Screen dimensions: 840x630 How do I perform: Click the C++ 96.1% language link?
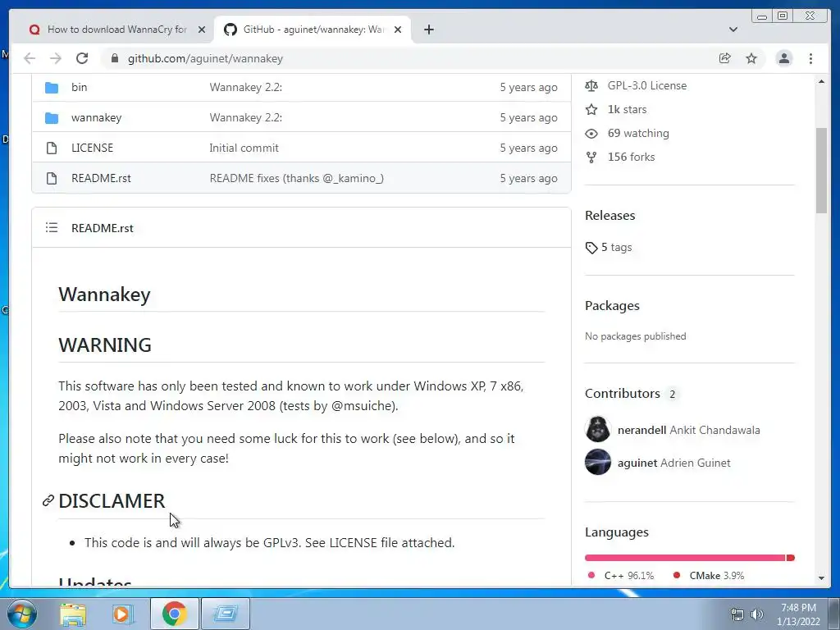coord(621,575)
